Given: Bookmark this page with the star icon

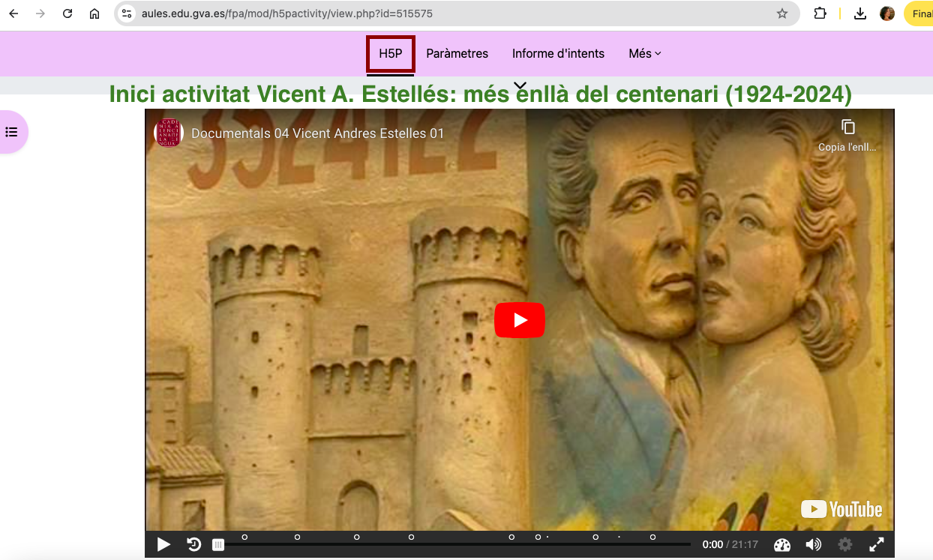Looking at the screenshot, I should [782, 13].
